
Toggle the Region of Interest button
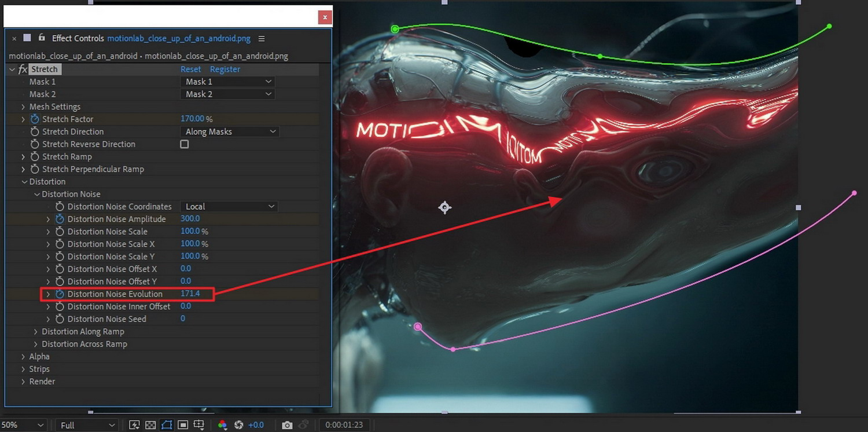click(x=183, y=425)
